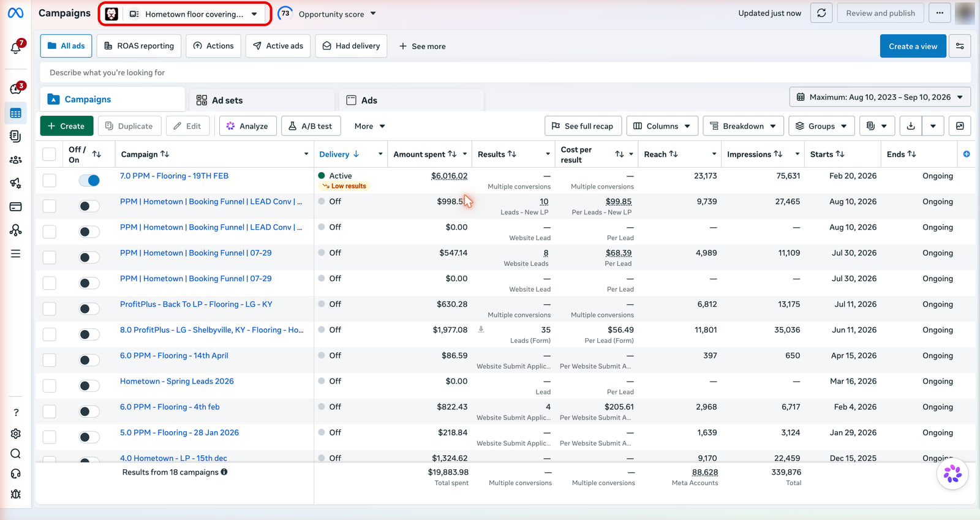Select checkbox for 5.0 PPM - Flooring - 28 Jan 2026
This screenshot has height=520, width=980.
50,437
